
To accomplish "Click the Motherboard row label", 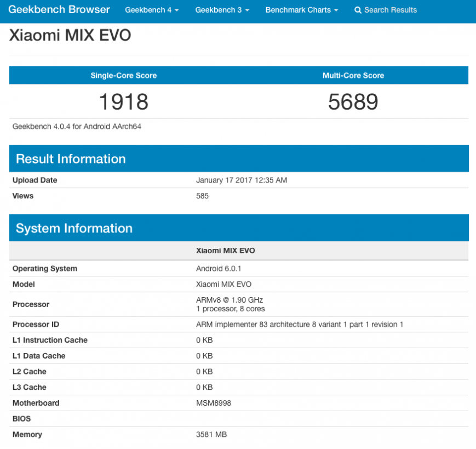I will click(x=36, y=403).
